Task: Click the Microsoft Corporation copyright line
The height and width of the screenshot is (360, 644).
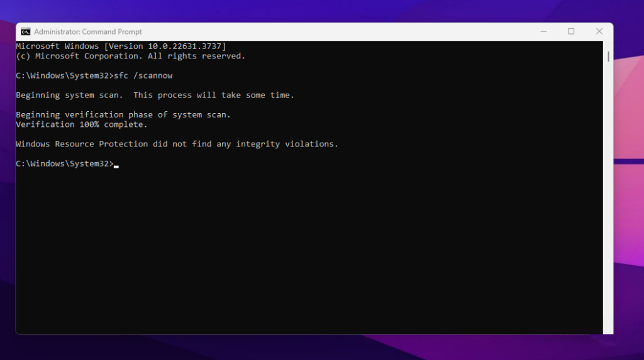Action: [x=130, y=56]
